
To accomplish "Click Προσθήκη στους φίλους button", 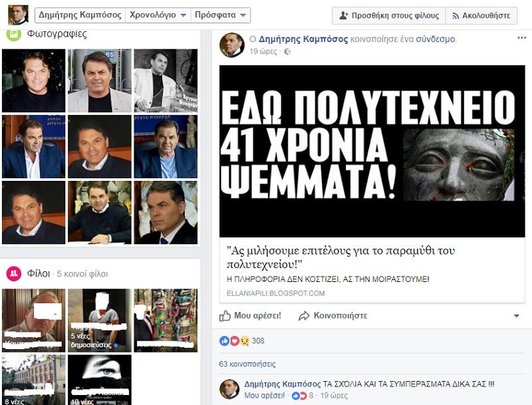I will coord(386,15).
